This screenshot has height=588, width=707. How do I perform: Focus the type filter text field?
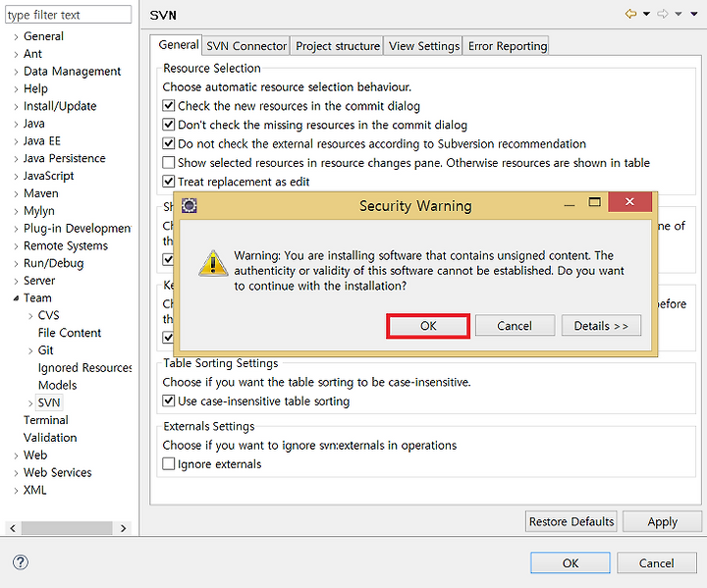(68, 15)
